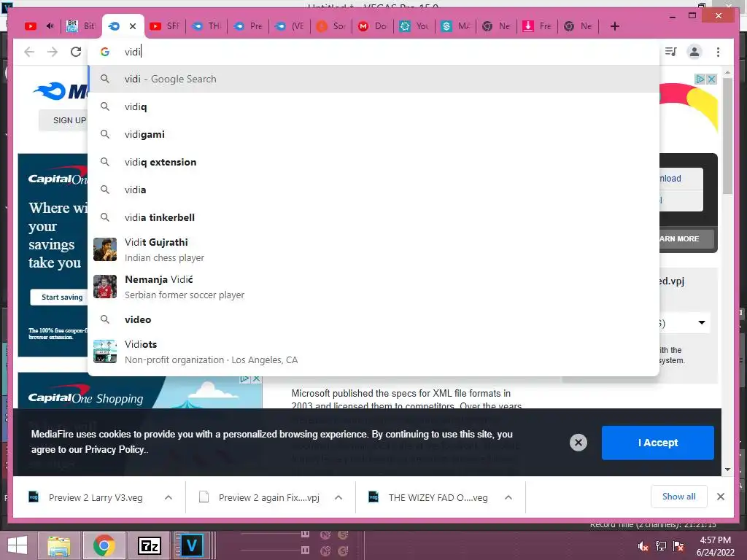This screenshot has width=747, height=560.
Task: Open the last Chrome Ne tab
Action: pyautogui.click(x=579, y=26)
